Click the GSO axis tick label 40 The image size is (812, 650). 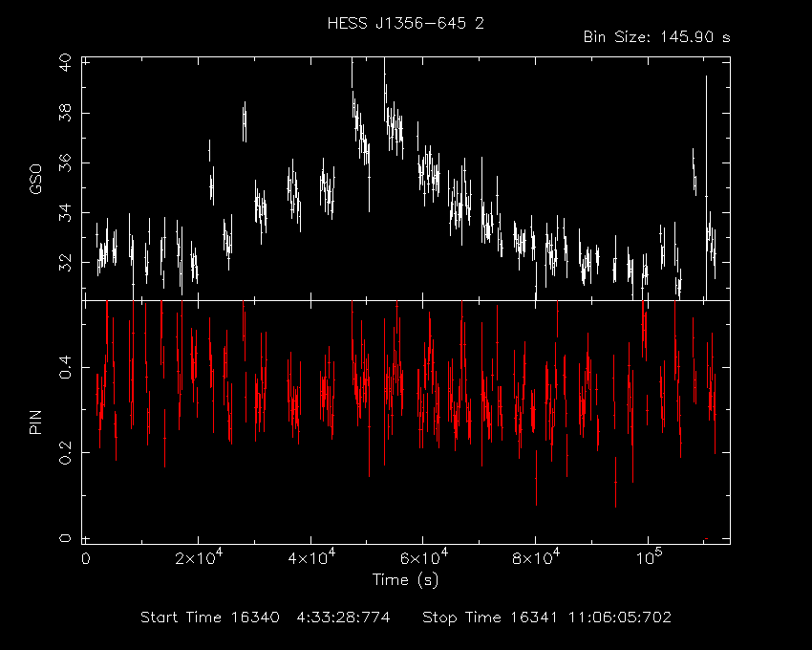click(65, 63)
